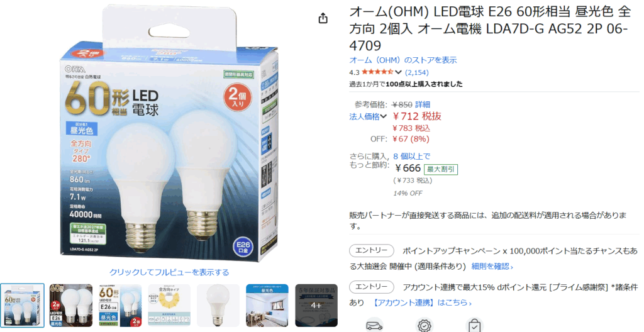Click the delivery truck icon
The width and height of the screenshot is (644, 332).
pyautogui.click(x=374, y=325)
